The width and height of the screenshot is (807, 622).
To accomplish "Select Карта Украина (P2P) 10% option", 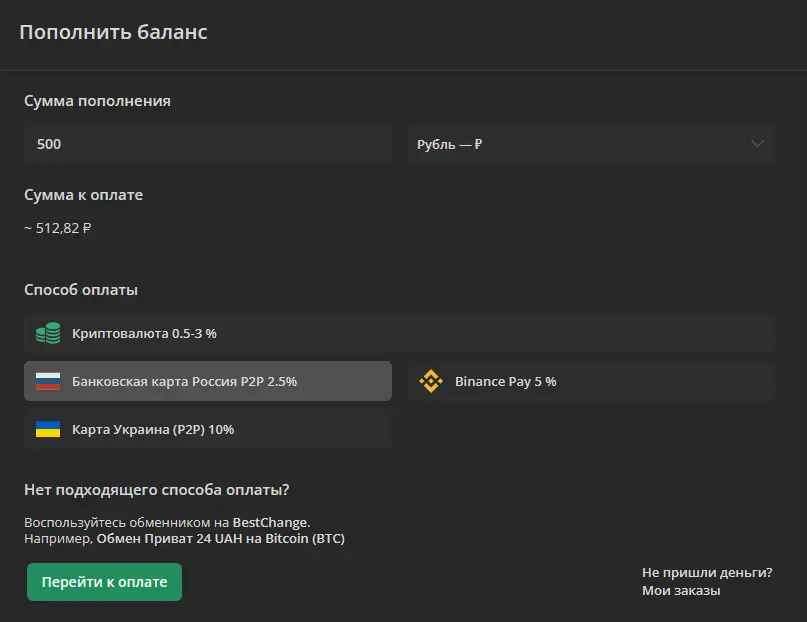I will (x=208, y=429).
